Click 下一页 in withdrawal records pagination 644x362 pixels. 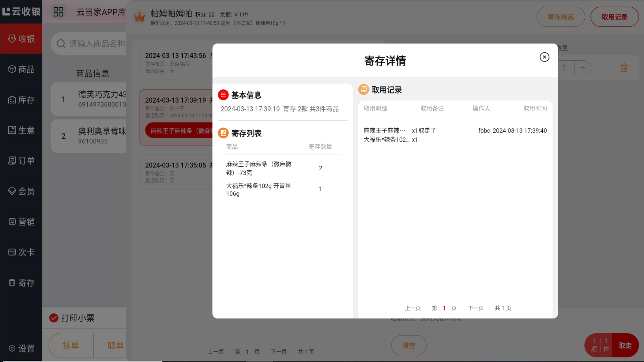476,308
